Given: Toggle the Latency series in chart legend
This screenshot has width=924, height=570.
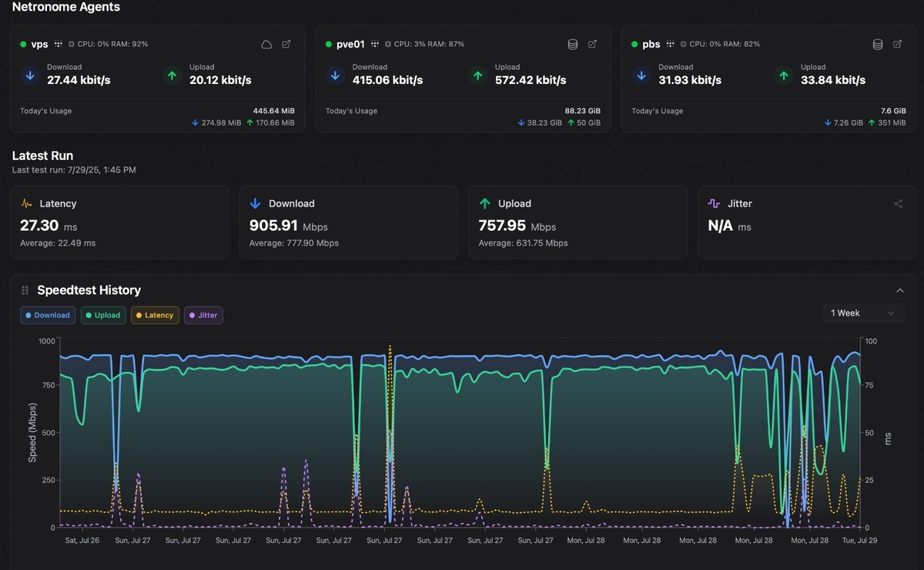Looking at the screenshot, I should coord(155,315).
